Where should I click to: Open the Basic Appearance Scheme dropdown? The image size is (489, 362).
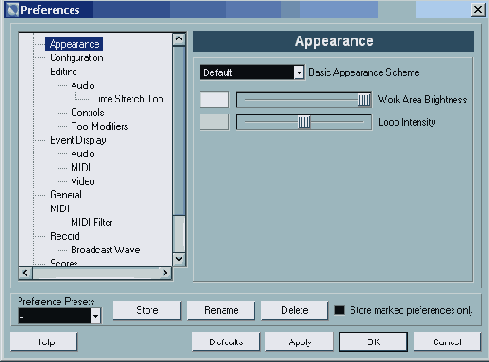(299, 72)
